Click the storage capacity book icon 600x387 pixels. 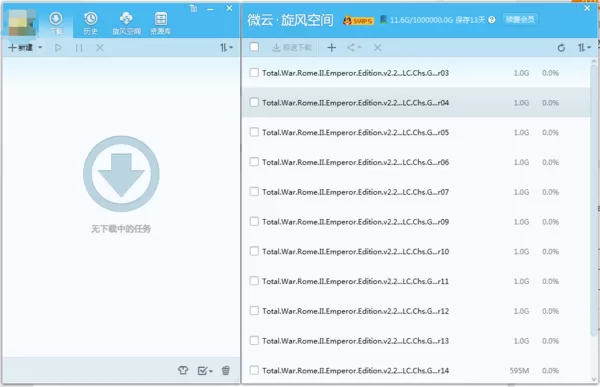click(x=383, y=19)
